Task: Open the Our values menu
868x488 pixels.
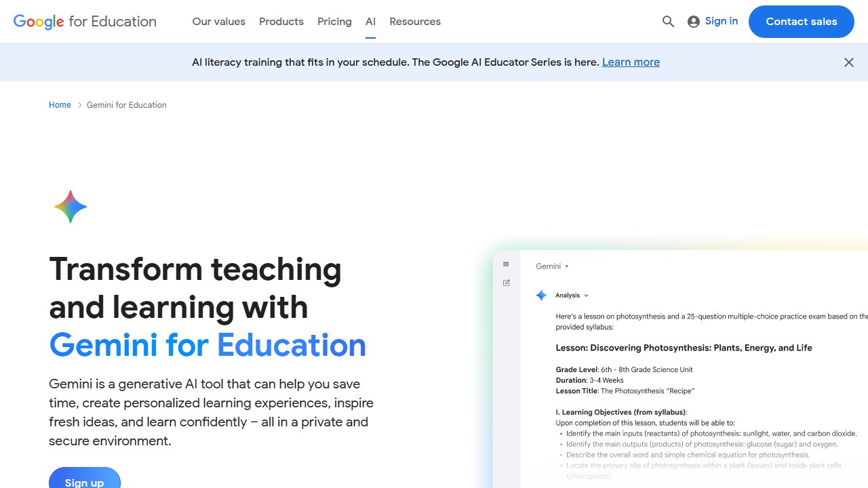Action: [219, 22]
